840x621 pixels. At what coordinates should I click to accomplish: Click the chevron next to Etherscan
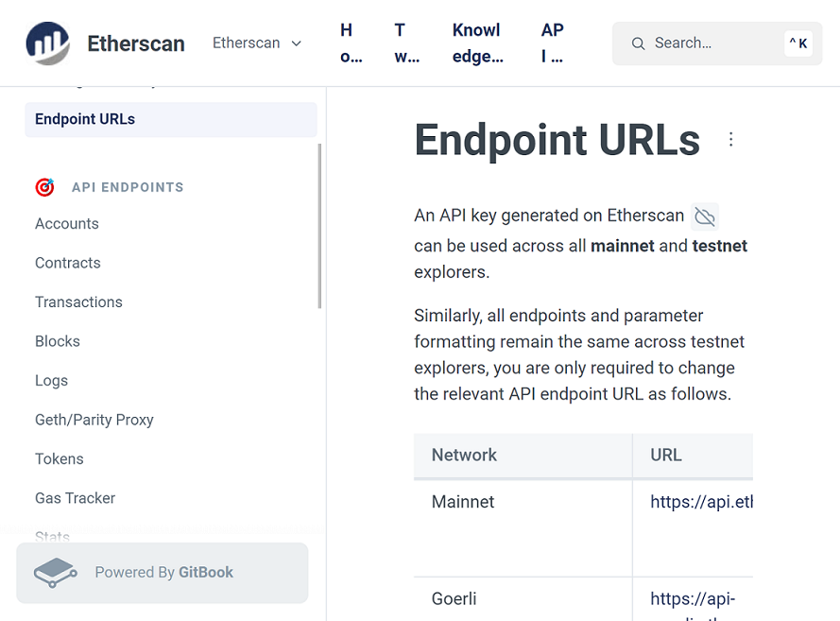[x=296, y=43]
